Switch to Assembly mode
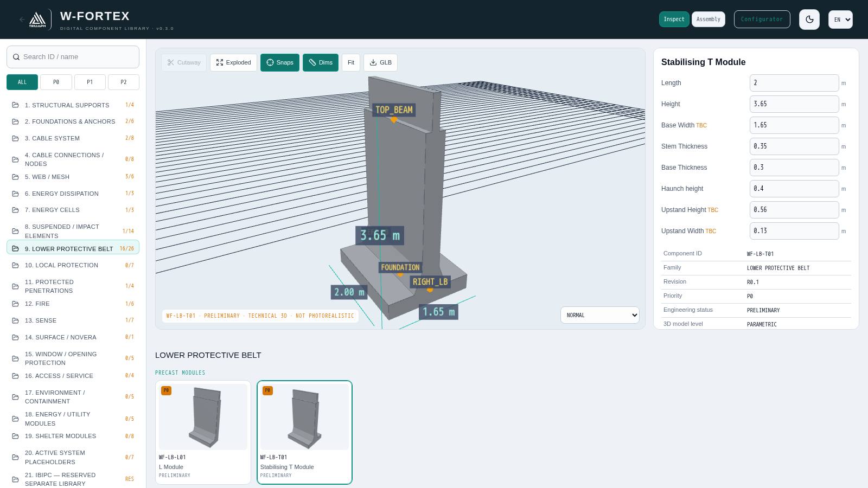 pos(709,20)
